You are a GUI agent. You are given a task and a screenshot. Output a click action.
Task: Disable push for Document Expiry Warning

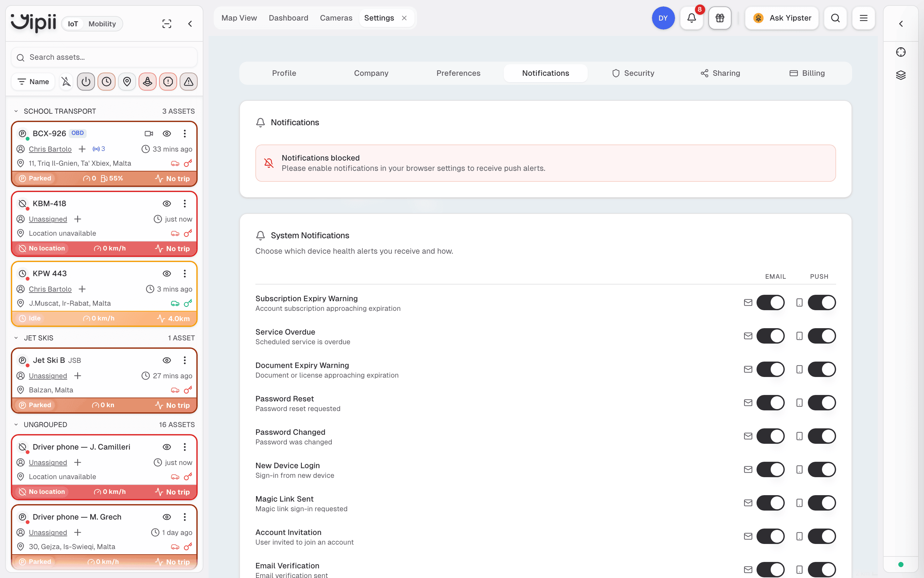click(x=822, y=369)
